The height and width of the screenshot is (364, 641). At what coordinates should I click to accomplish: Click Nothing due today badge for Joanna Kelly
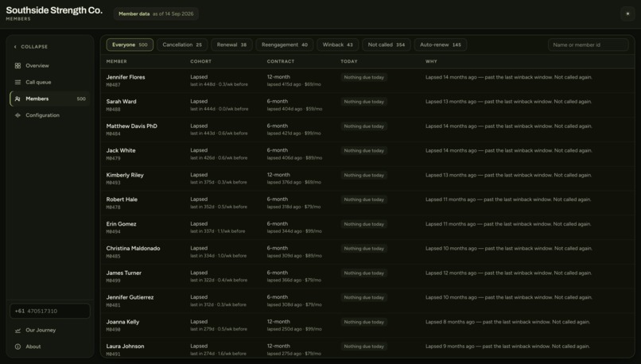click(363, 322)
